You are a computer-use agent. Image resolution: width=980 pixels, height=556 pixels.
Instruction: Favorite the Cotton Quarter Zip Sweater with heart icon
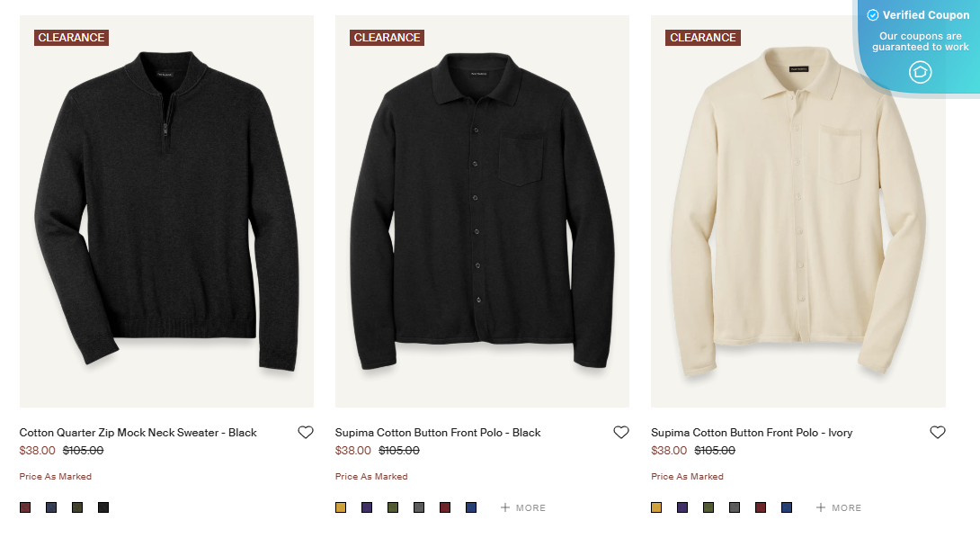(305, 432)
